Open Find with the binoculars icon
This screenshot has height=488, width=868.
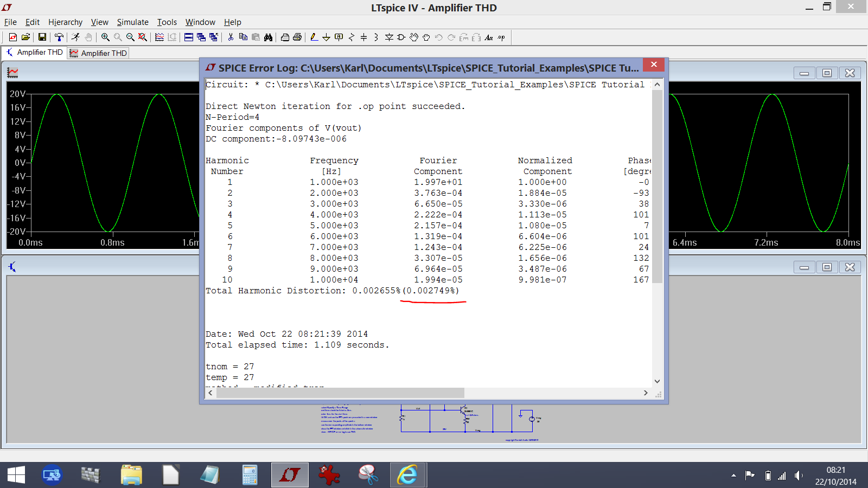[268, 37]
